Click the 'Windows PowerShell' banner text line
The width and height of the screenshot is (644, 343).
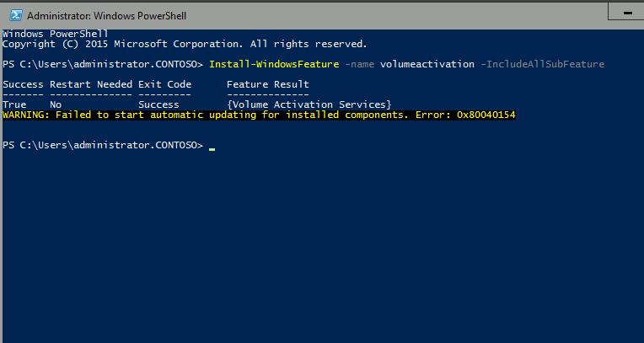tap(56, 34)
